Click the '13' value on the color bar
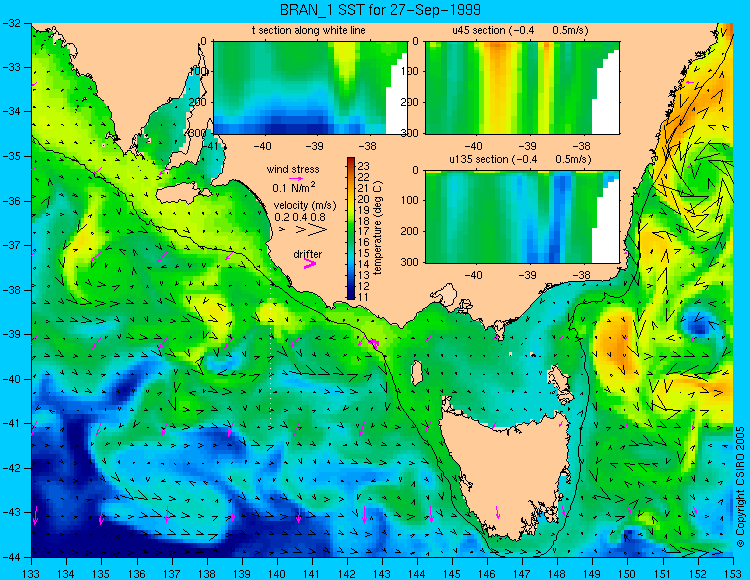The image size is (750, 580). (x=364, y=275)
